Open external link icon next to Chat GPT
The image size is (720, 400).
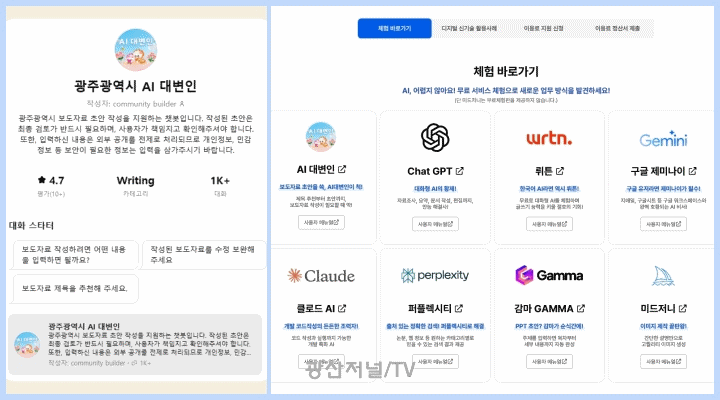[460, 171]
